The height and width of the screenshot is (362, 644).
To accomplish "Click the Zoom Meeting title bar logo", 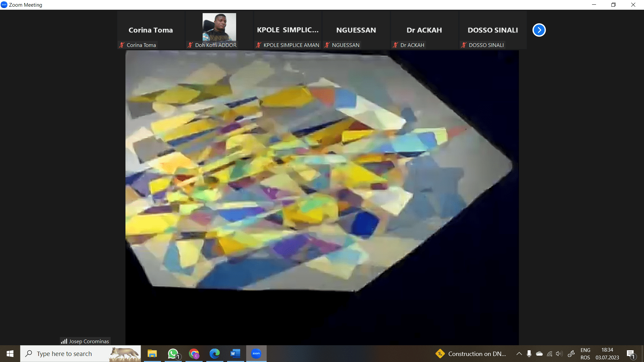I will point(4,5).
